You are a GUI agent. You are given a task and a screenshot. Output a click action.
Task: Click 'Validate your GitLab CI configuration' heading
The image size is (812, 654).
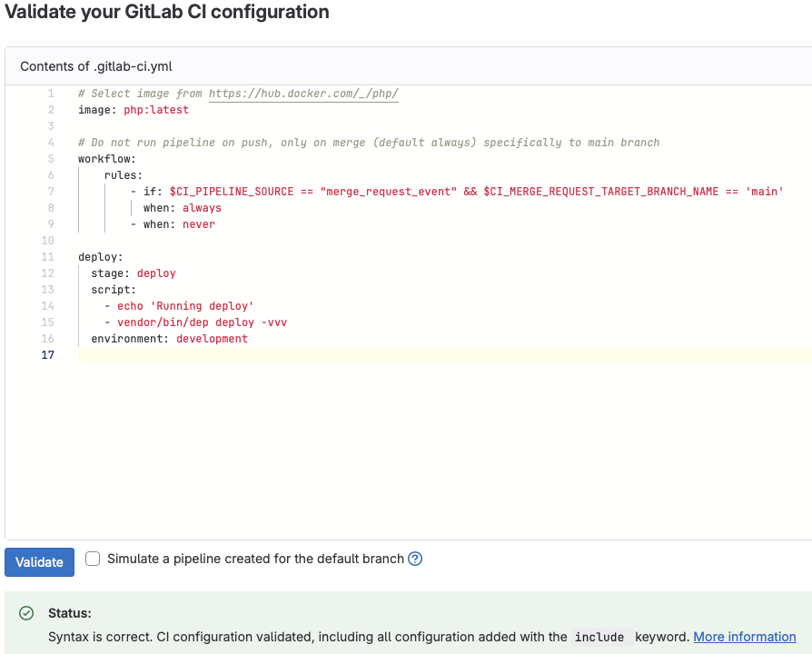(167, 13)
